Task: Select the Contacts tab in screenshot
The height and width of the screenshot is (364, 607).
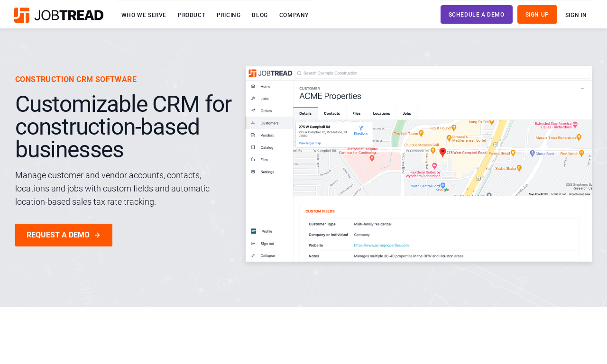Action: pos(332,114)
